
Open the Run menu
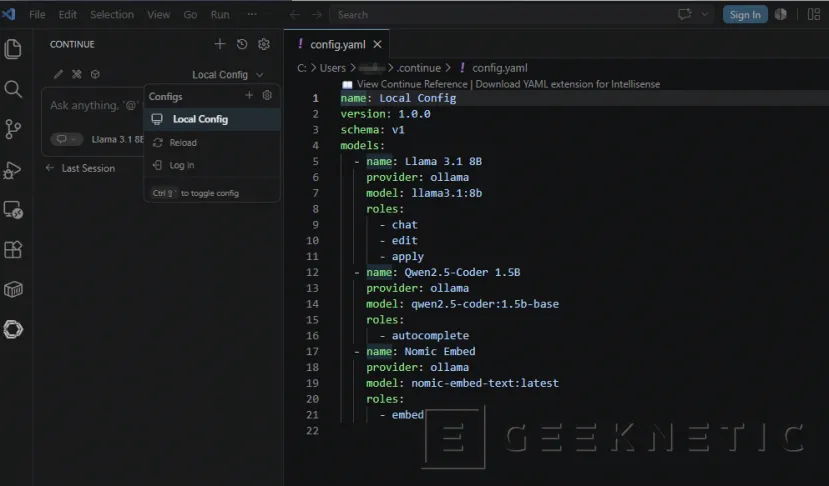(220, 15)
